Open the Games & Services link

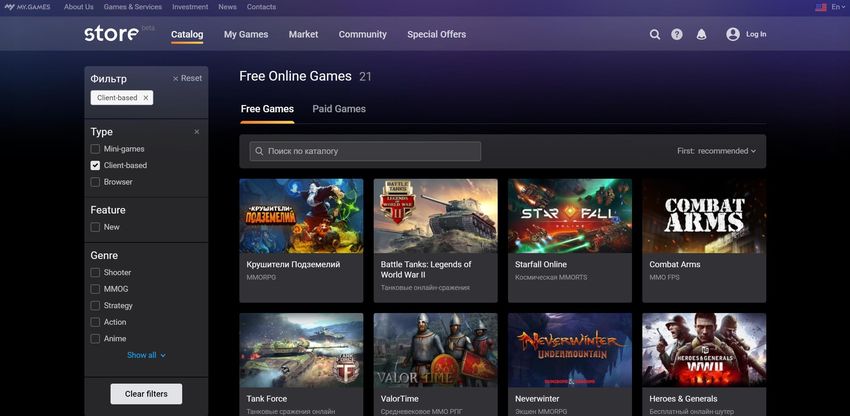[x=133, y=7]
